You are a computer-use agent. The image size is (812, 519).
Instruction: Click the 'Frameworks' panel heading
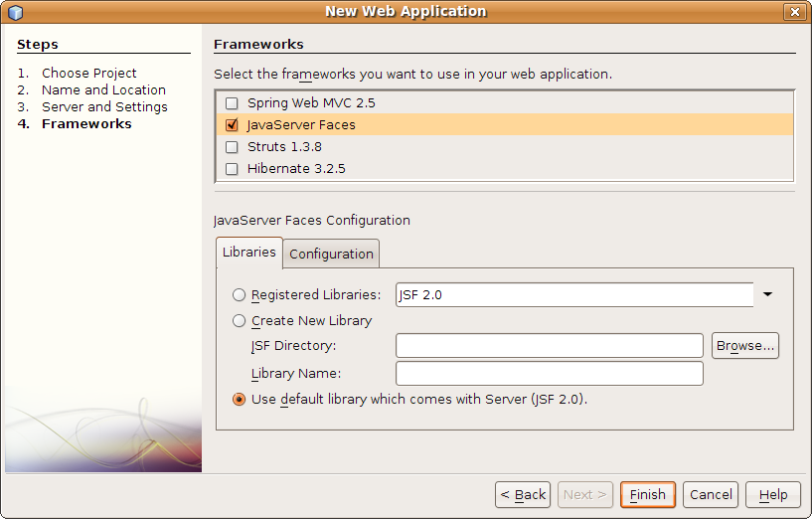click(x=258, y=45)
